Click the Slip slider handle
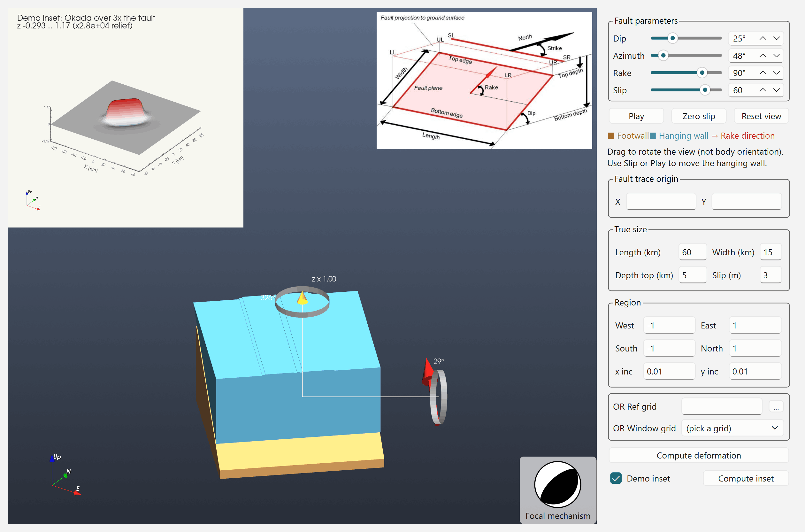 (705, 90)
